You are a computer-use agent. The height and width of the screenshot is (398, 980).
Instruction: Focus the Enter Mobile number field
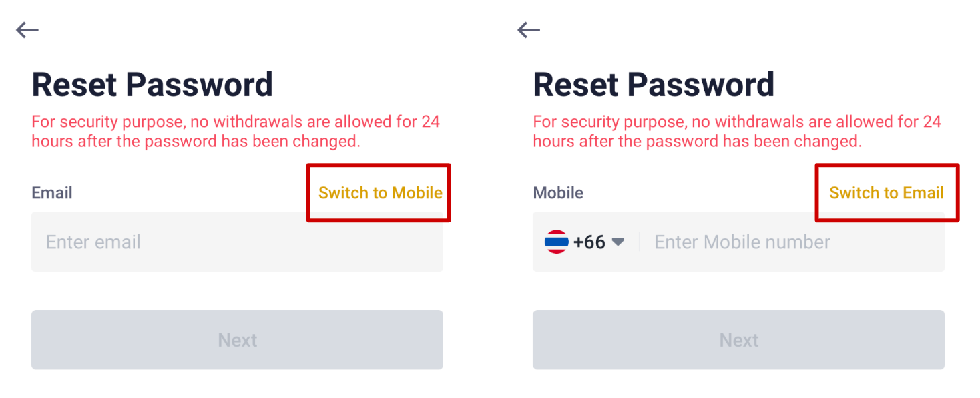[x=788, y=242]
